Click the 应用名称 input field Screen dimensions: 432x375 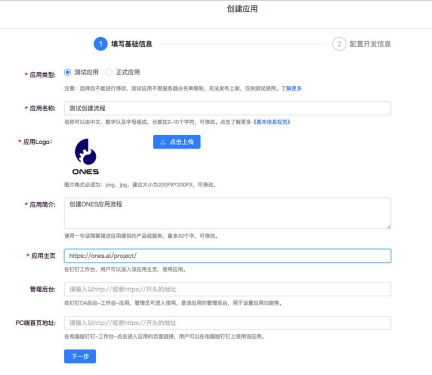pyautogui.click(x=227, y=108)
